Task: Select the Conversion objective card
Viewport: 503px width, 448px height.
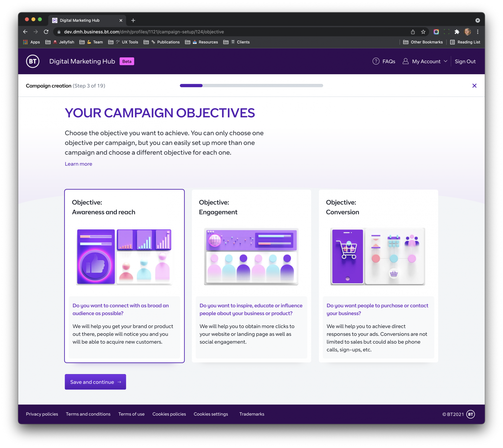Action: click(x=378, y=276)
